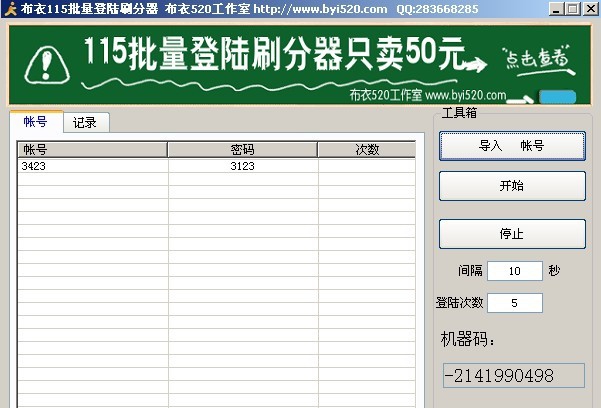Click the warning exclamation icon on banner

(47, 65)
